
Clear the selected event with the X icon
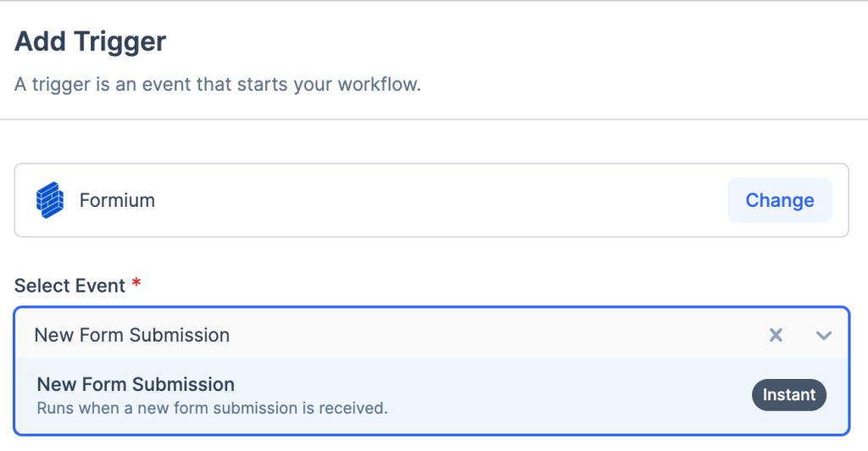(x=776, y=335)
